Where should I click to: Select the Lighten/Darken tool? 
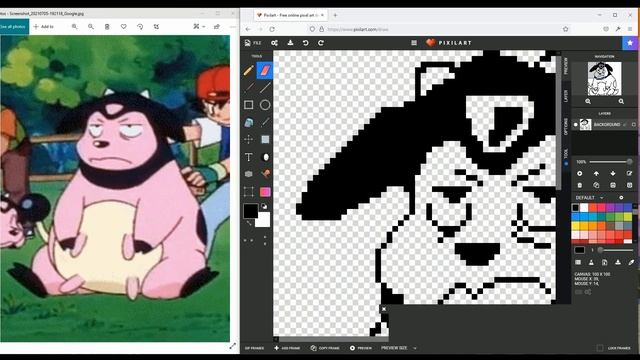[265, 157]
